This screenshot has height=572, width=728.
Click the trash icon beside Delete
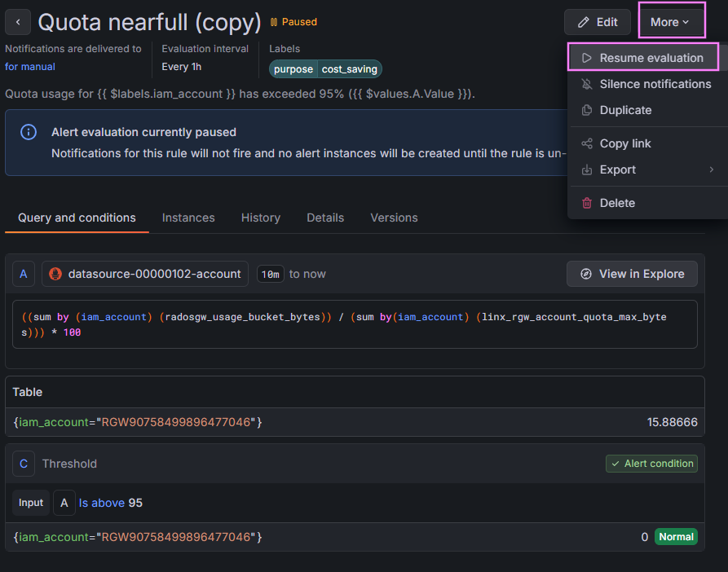coord(587,203)
